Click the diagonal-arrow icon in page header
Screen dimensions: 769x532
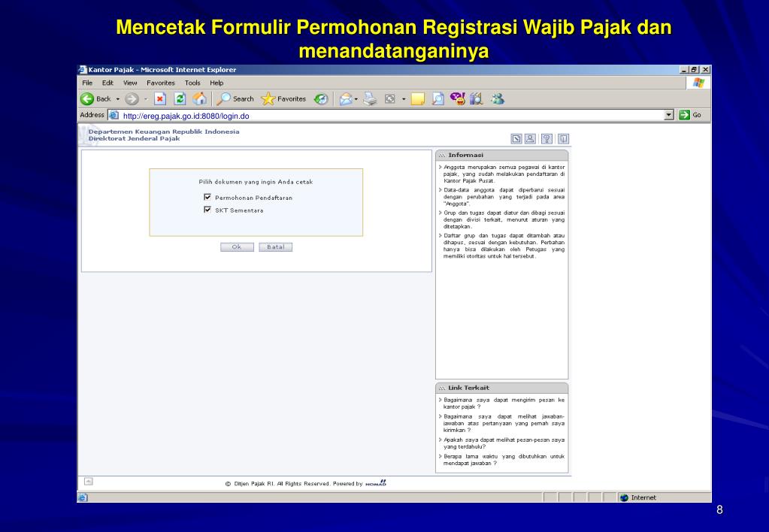point(516,139)
